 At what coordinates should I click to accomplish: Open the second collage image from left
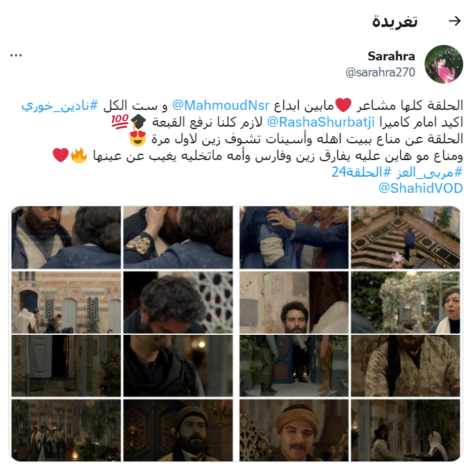pos(178,238)
